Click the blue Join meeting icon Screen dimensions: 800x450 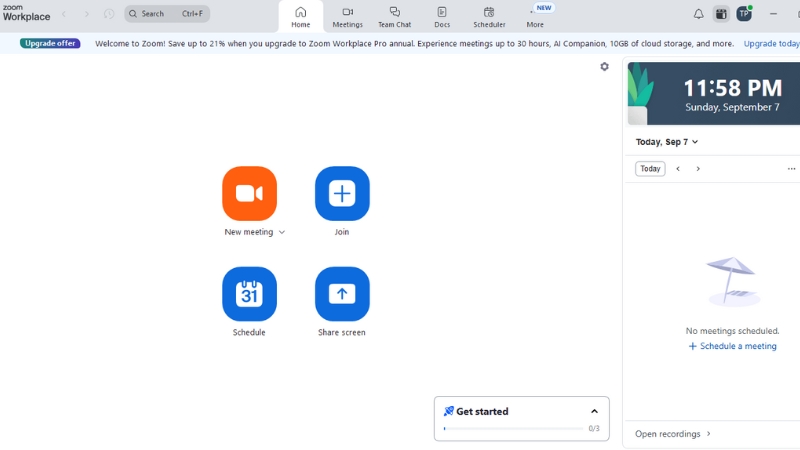[x=342, y=193]
